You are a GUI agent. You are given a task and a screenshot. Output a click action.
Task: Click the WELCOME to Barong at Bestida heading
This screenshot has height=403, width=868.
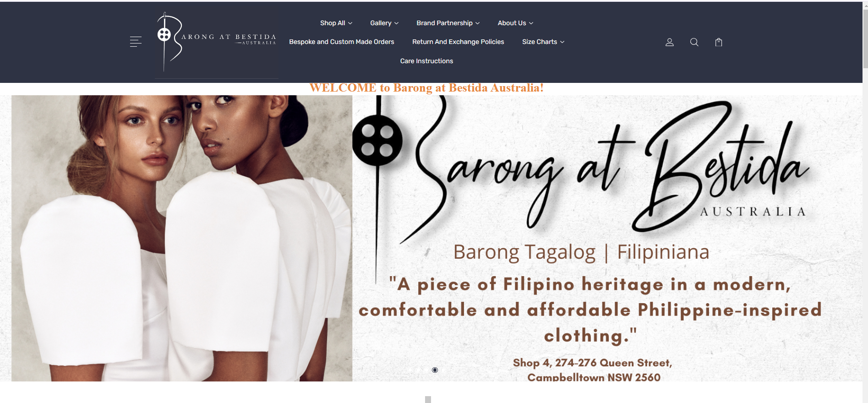coord(426,87)
